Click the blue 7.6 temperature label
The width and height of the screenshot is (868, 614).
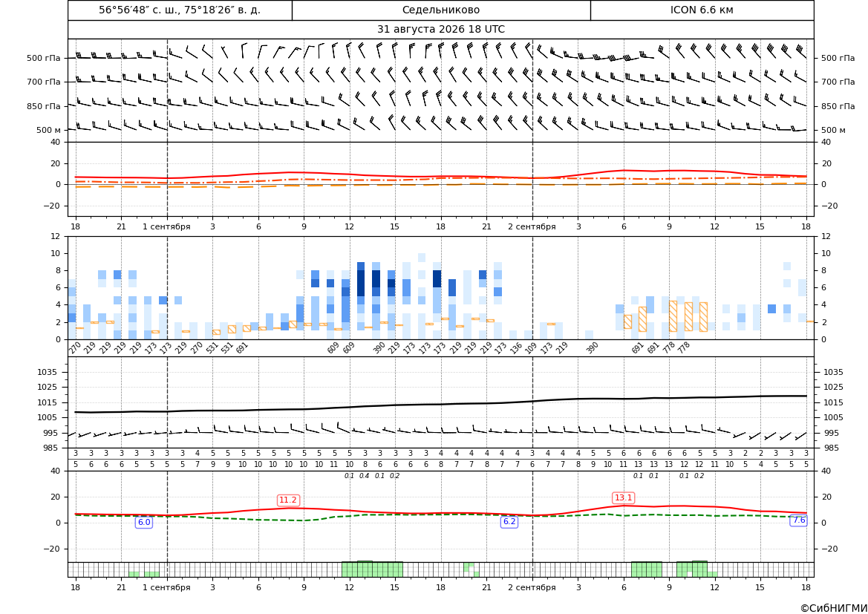click(x=799, y=520)
